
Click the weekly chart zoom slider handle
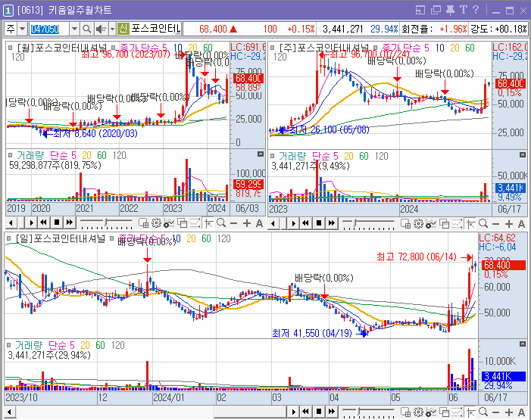355,222
